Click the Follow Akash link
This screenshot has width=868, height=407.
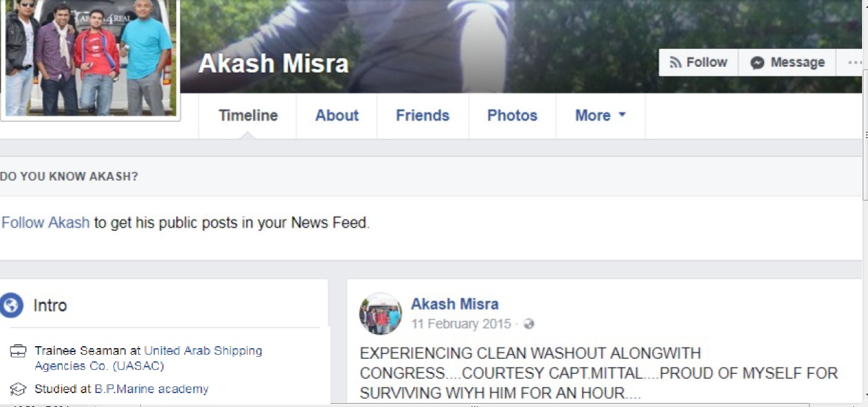click(45, 222)
